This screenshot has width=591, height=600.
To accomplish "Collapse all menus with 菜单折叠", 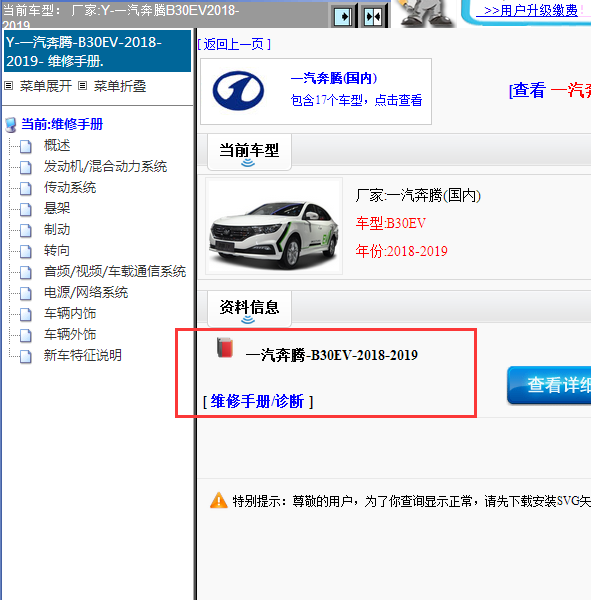I will click(120, 86).
